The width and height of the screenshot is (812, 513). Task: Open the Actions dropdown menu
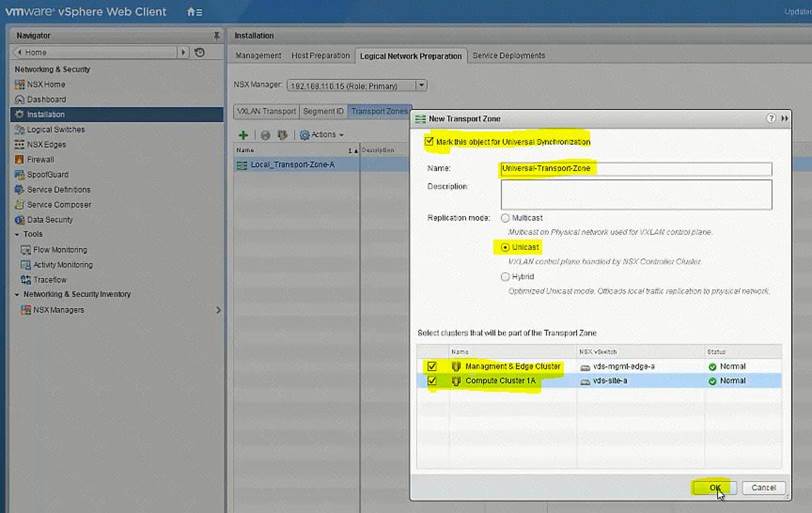(x=321, y=134)
